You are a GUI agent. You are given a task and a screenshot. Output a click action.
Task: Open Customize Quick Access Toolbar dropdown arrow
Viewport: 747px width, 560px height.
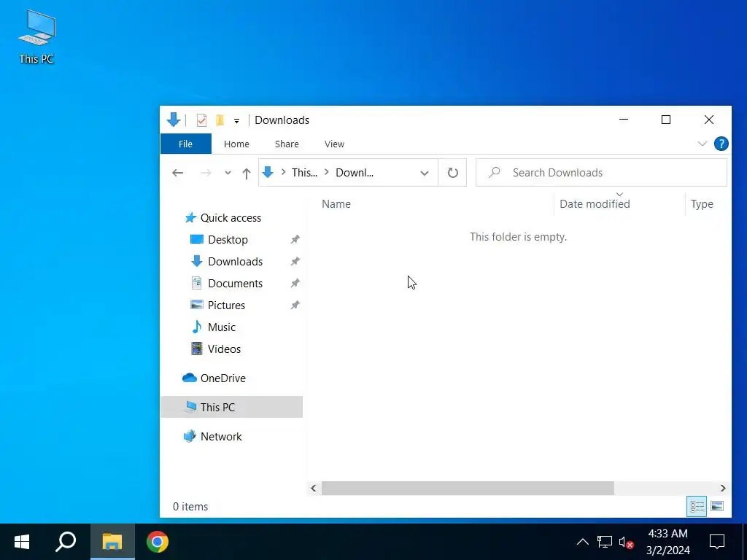tap(236, 121)
